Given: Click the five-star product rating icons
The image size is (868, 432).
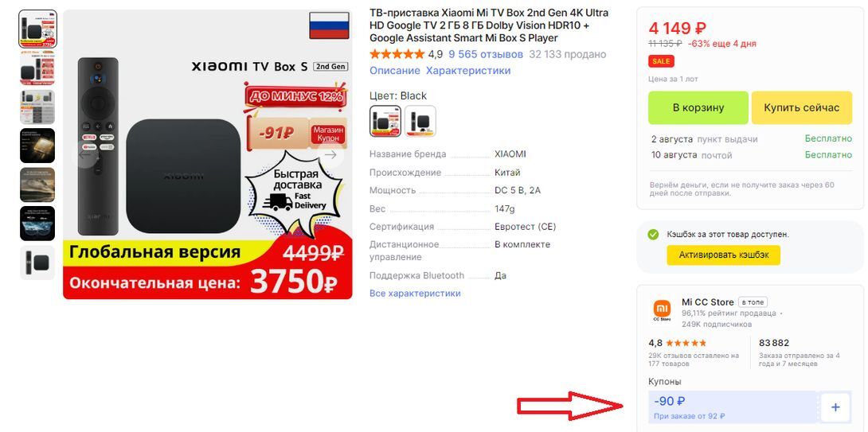Looking at the screenshot, I should point(397,54).
